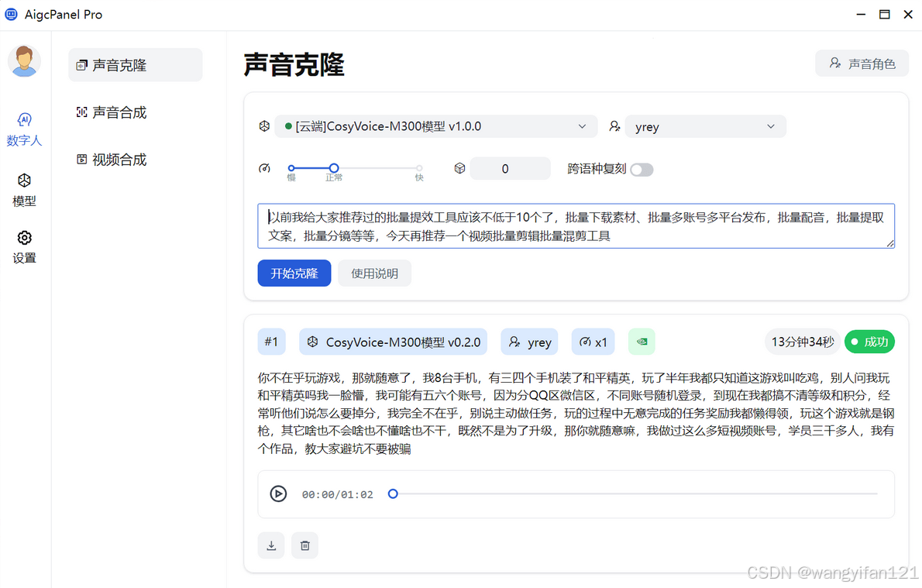The image size is (922, 588).
Task: Click the AigcPanel Pro app icon in the title bar
Action: tap(11, 14)
